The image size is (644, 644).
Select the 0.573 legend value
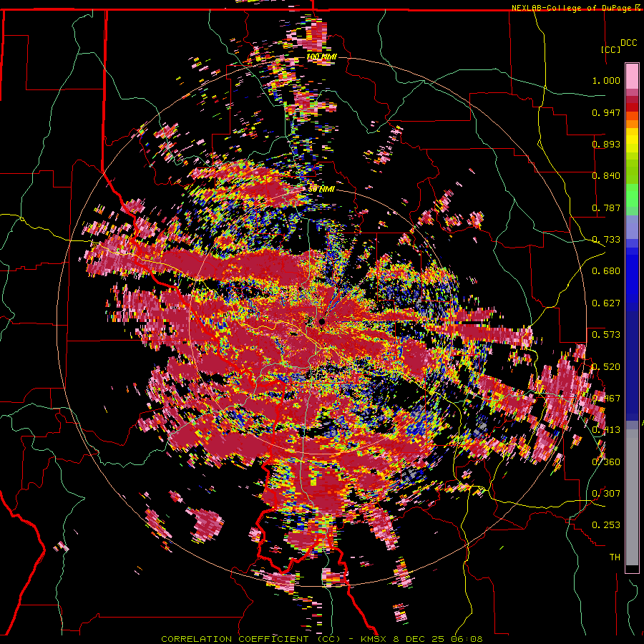click(606, 335)
